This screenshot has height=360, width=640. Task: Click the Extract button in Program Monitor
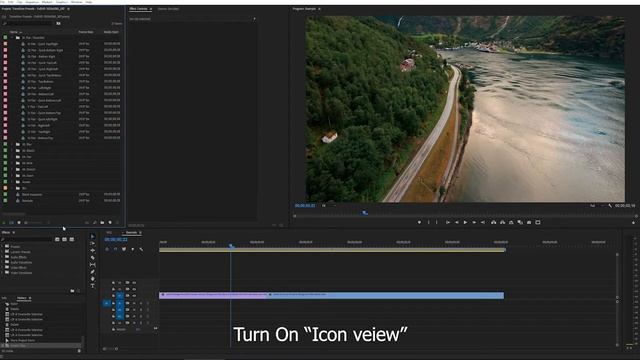(502, 222)
